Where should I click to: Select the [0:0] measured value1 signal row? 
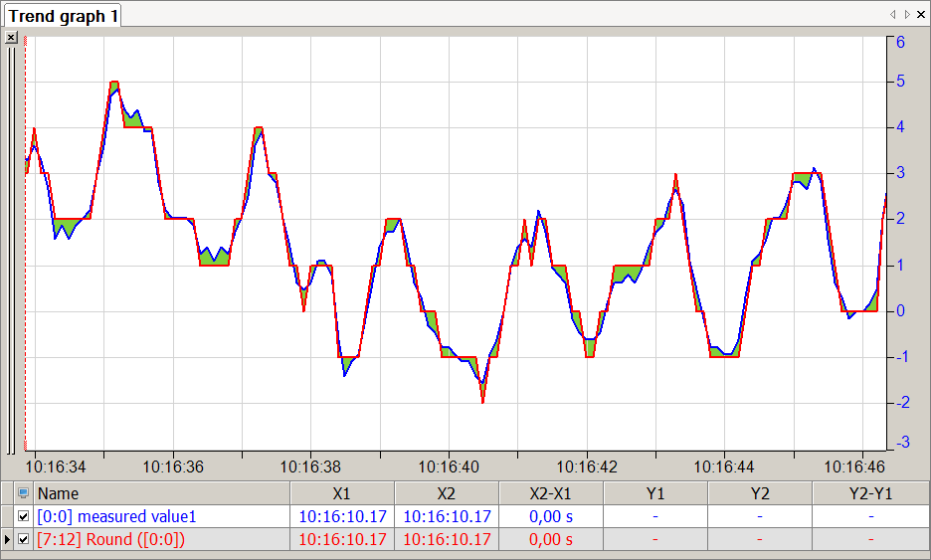117,516
